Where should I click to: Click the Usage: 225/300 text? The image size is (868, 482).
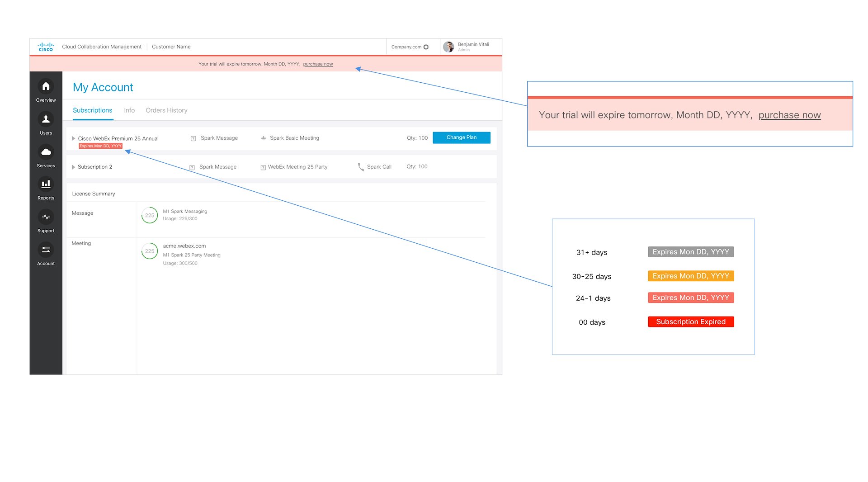(x=180, y=219)
